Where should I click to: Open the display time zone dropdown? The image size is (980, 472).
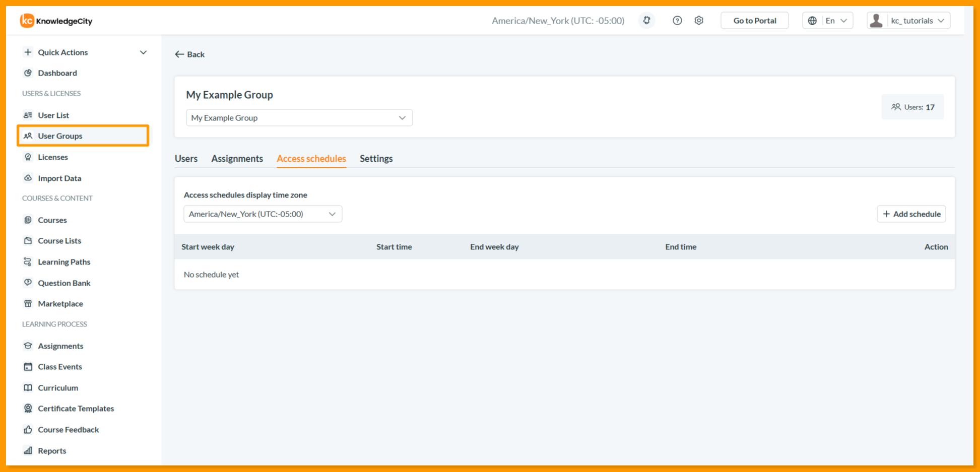(x=263, y=214)
